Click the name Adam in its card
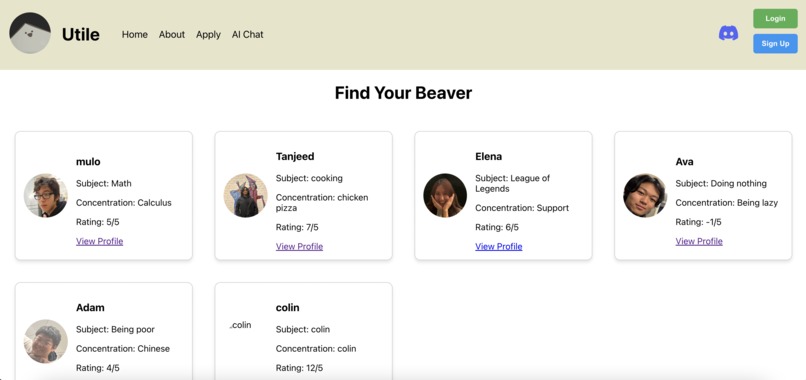Image resolution: width=806 pixels, height=380 pixels. click(x=90, y=307)
